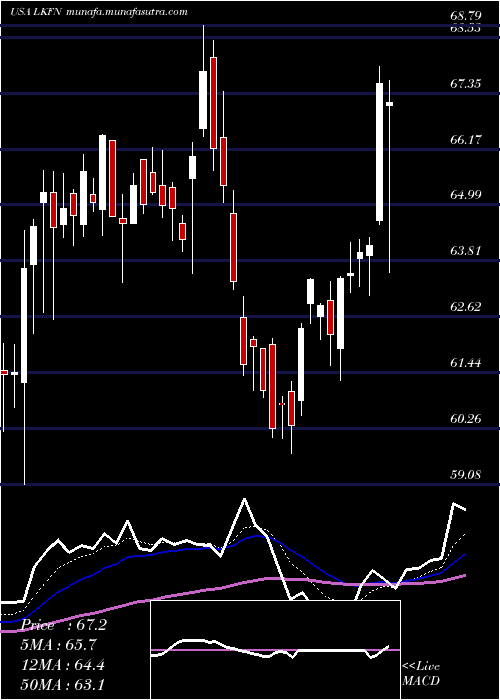
Task: Click the 61.44 price axis label
Action: pyautogui.click(x=466, y=363)
